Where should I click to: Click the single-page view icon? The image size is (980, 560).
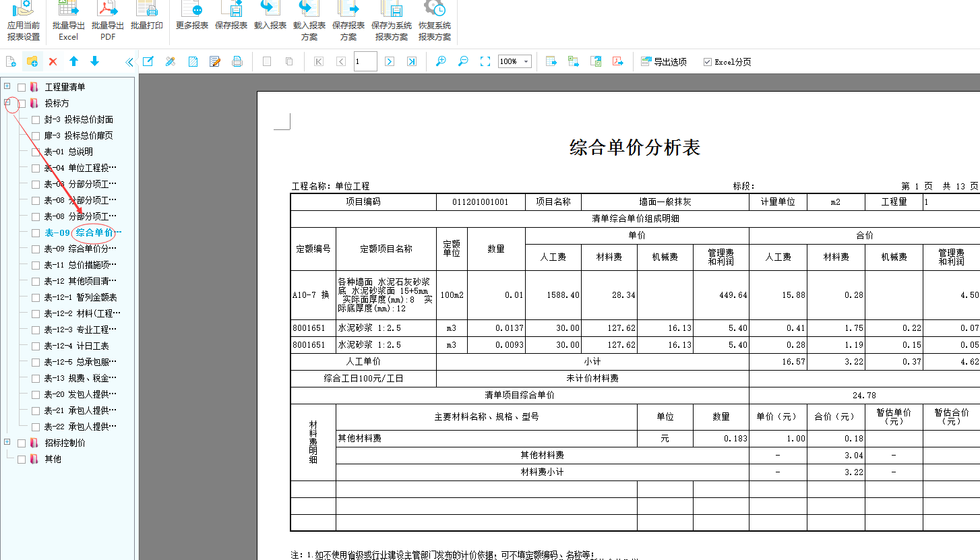pos(267,61)
